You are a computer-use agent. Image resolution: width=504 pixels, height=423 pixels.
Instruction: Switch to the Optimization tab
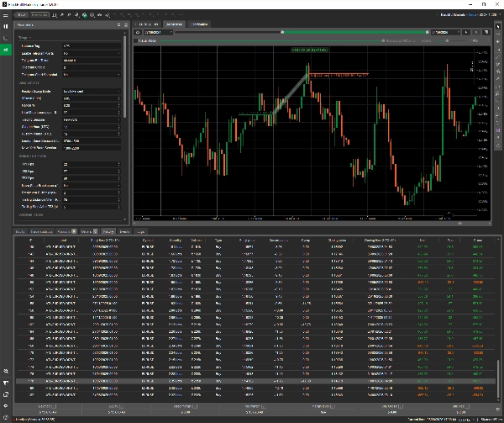point(199,24)
